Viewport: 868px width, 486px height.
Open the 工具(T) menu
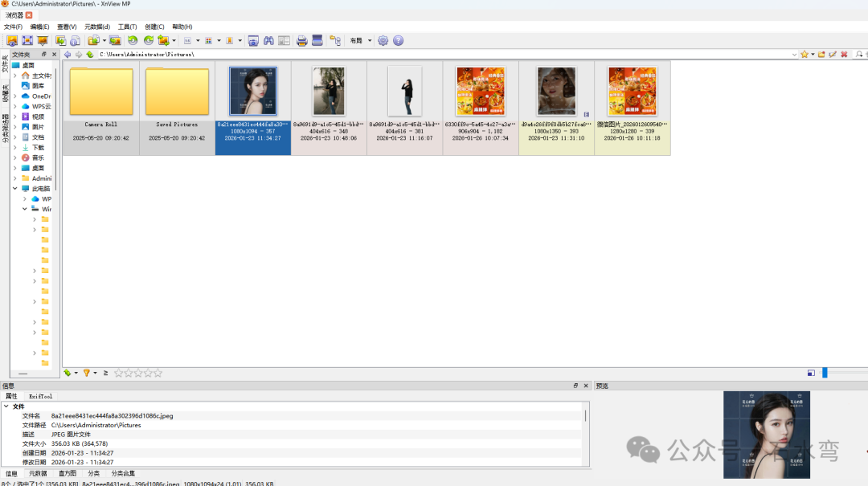pyautogui.click(x=127, y=27)
